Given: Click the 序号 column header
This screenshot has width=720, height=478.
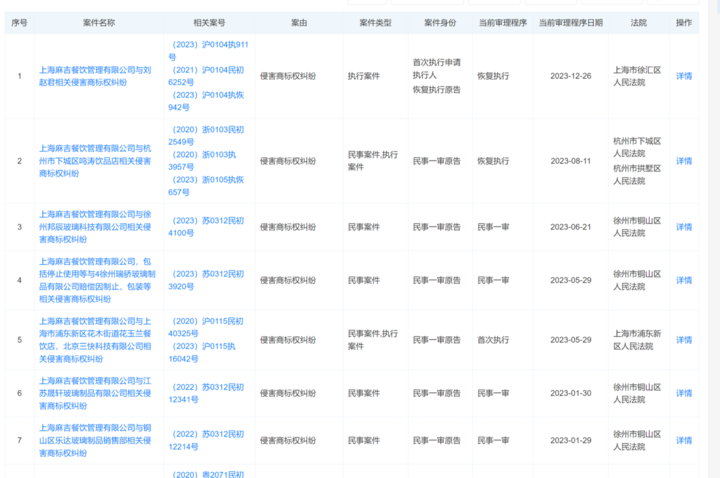Looking at the screenshot, I should 19,22.
